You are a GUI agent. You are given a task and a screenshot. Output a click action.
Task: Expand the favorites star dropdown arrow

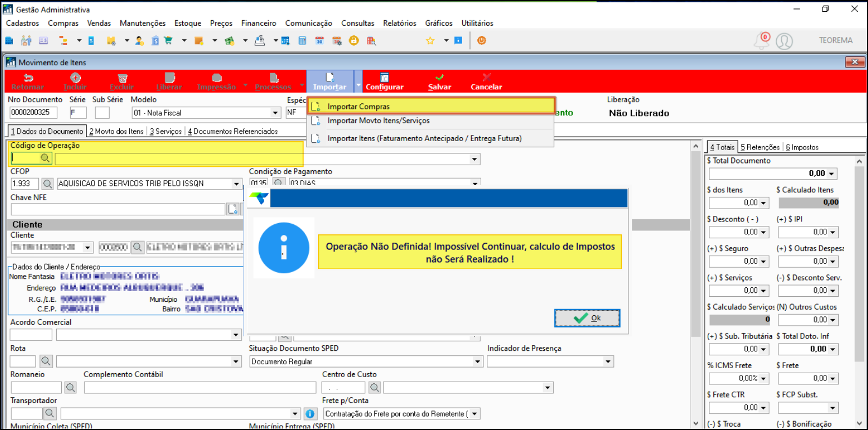pyautogui.click(x=446, y=40)
